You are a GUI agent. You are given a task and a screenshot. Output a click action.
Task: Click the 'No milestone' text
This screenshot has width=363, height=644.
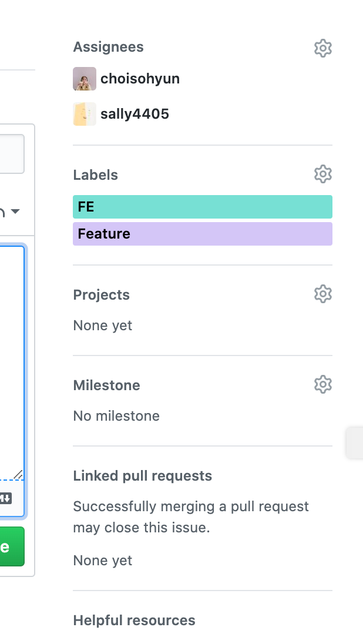pyautogui.click(x=116, y=415)
